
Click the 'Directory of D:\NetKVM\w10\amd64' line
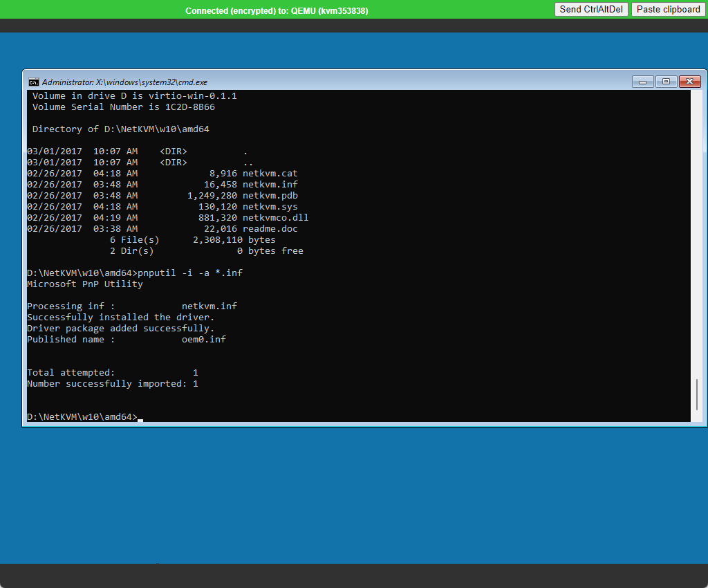click(120, 129)
